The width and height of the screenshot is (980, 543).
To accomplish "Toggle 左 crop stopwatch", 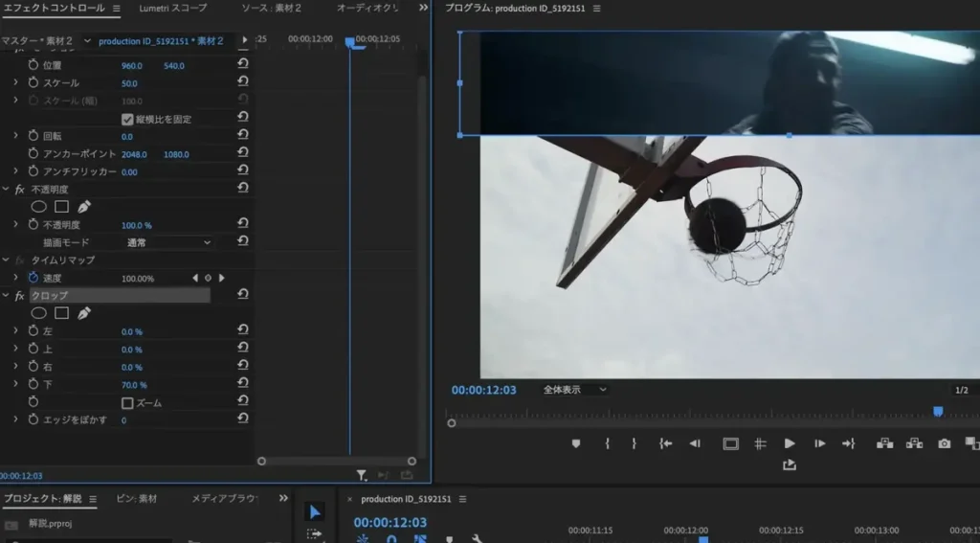I will coord(33,330).
